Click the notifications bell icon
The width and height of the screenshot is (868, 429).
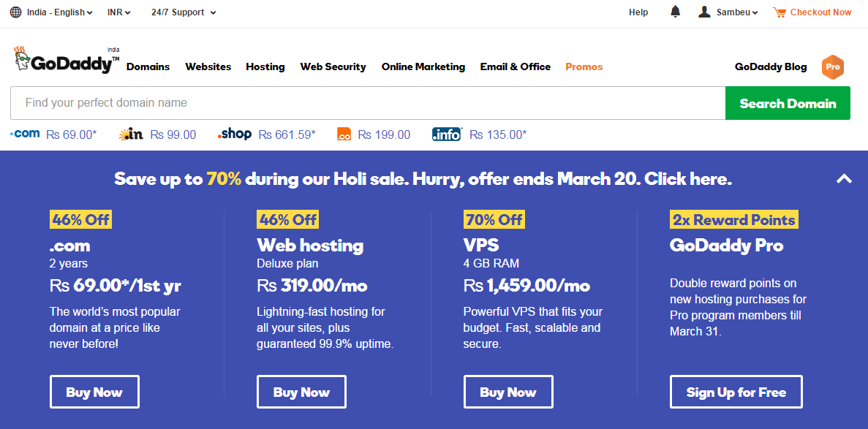pos(676,12)
